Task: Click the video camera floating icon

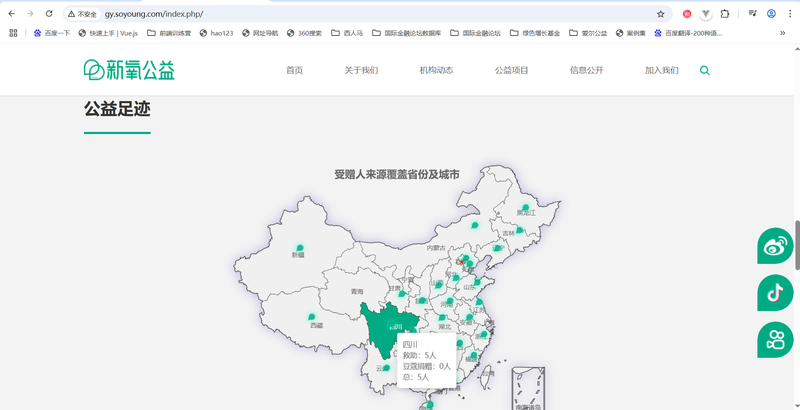Action: pyautogui.click(x=775, y=338)
